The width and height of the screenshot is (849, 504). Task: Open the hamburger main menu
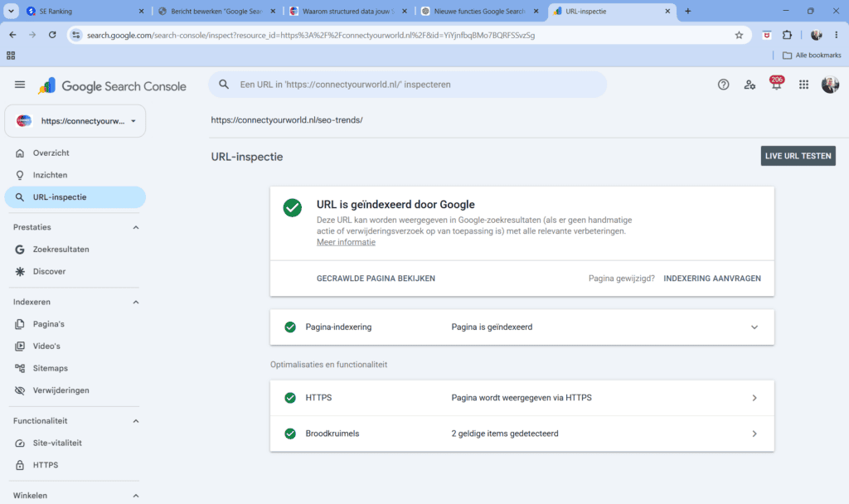20,85
